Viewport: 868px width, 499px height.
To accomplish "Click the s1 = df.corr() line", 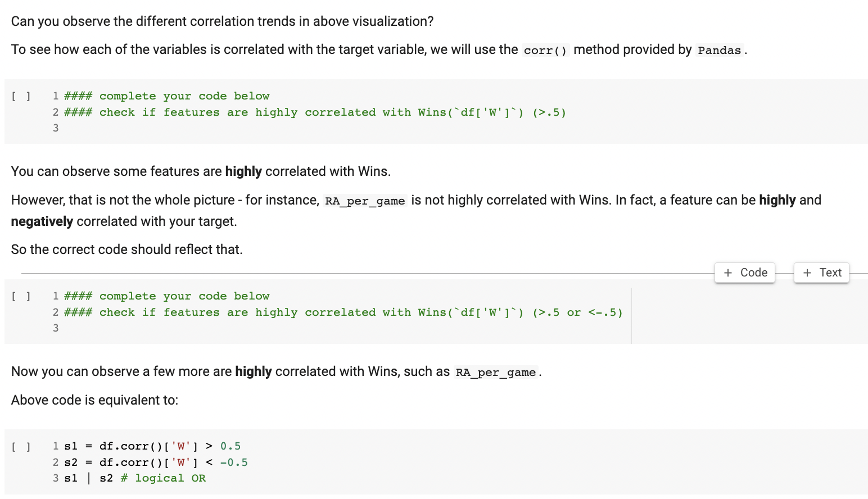I will point(152,446).
